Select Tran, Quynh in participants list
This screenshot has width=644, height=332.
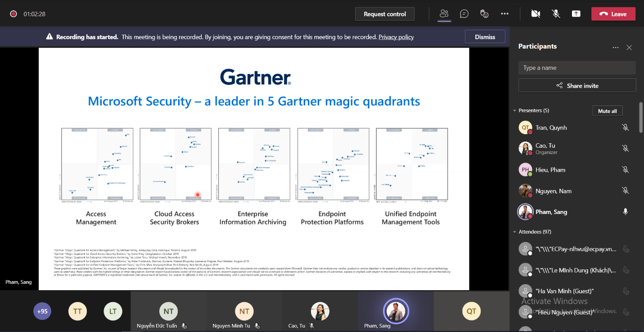[x=575, y=127]
